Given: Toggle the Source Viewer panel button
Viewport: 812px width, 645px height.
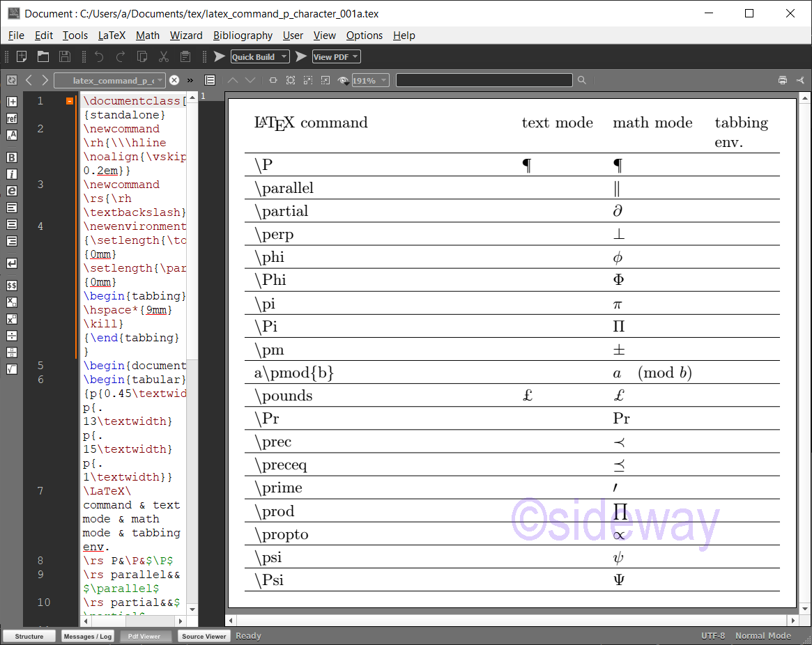Looking at the screenshot, I should 204,636.
